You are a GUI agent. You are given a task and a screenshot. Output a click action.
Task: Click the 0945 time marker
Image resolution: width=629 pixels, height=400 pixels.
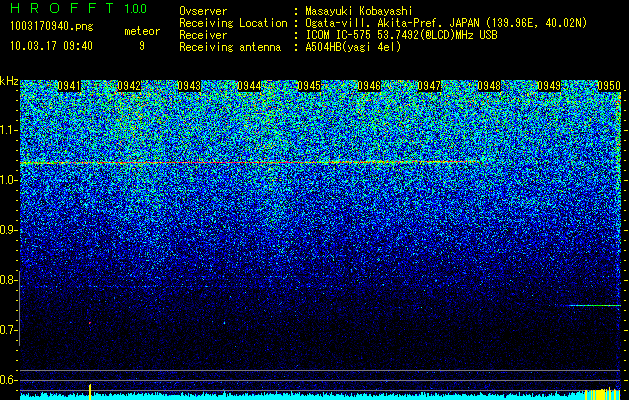309,86
